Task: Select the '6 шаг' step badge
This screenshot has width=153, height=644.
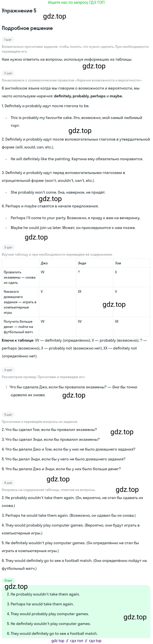Action: [x=8, y=483]
